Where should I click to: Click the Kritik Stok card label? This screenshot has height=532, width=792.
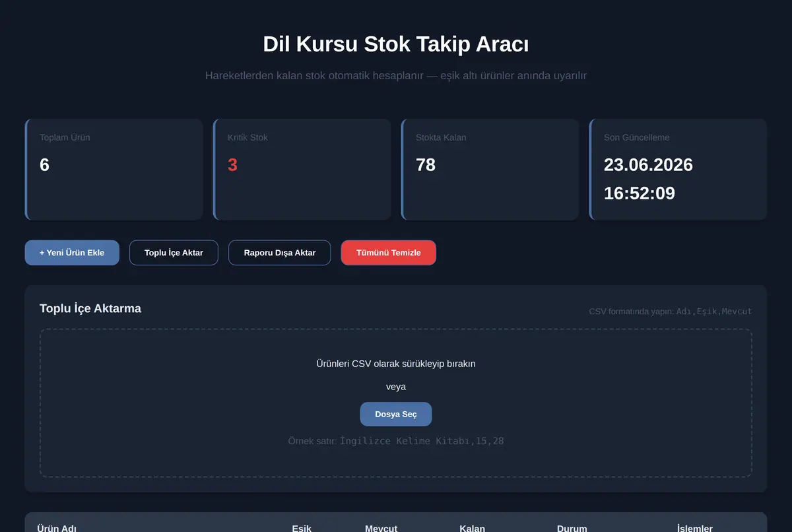click(247, 137)
